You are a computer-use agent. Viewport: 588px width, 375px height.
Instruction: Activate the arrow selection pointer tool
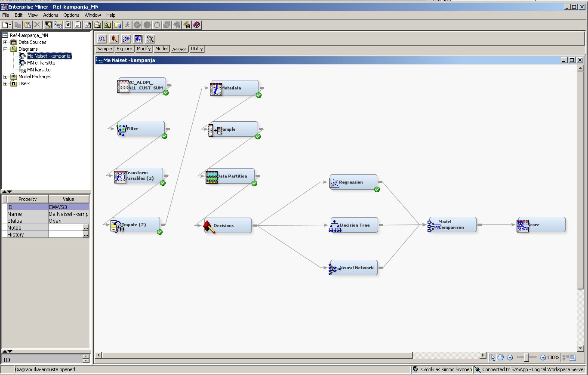click(x=493, y=357)
